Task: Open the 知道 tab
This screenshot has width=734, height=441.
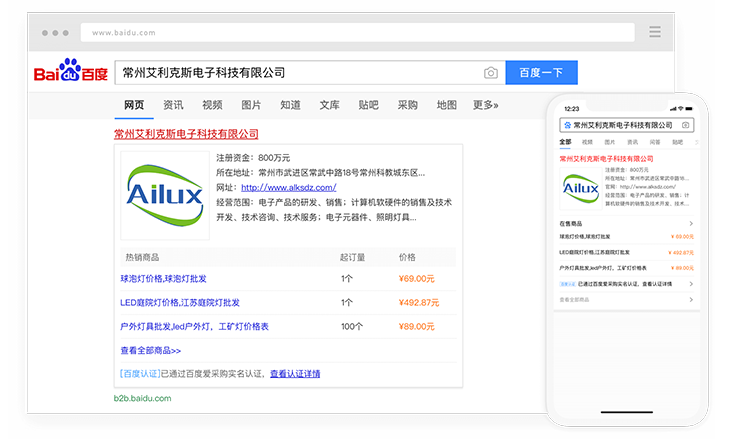Action: 290,105
